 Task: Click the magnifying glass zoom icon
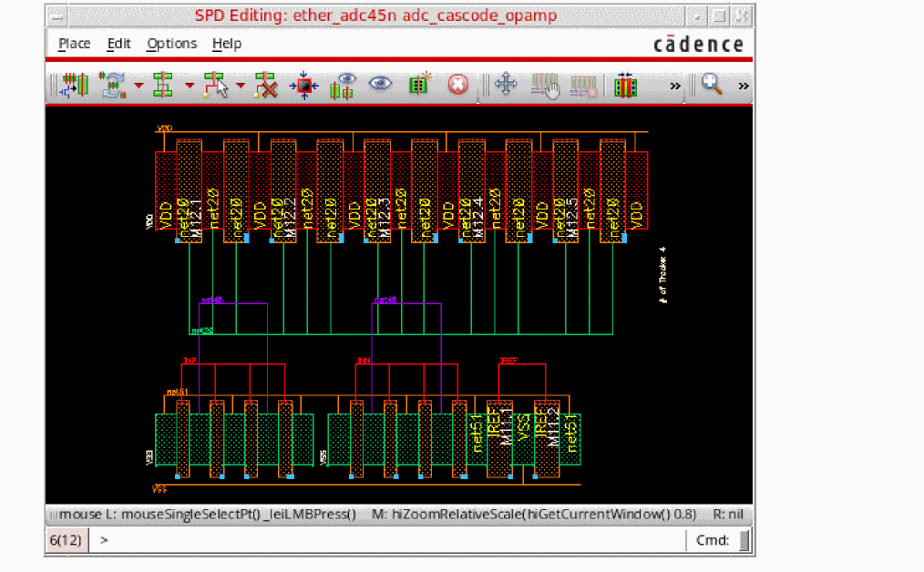[x=712, y=85]
